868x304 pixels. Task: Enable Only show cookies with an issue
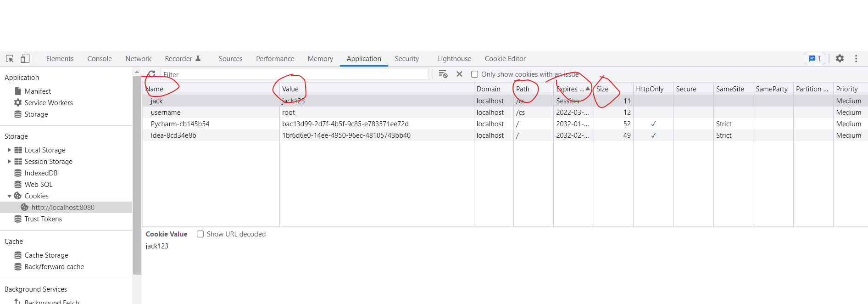[475, 74]
